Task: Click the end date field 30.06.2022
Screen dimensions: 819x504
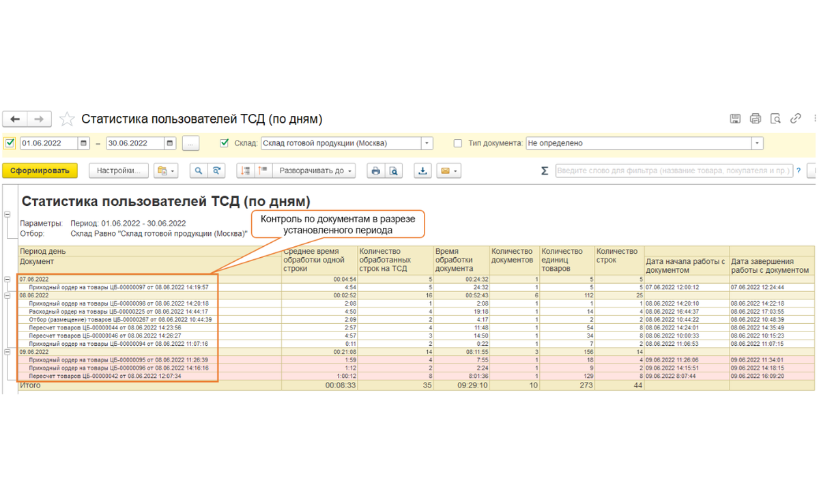Action: pos(135,143)
